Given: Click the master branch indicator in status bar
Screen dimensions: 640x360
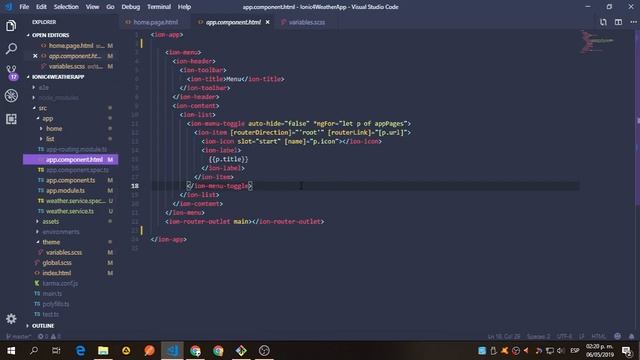Looking at the screenshot, I should (x=18, y=336).
